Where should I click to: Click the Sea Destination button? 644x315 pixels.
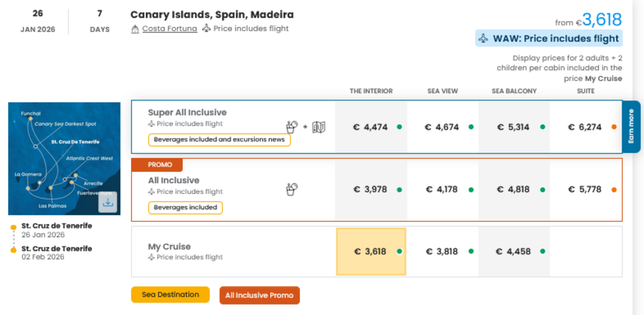(170, 295)
